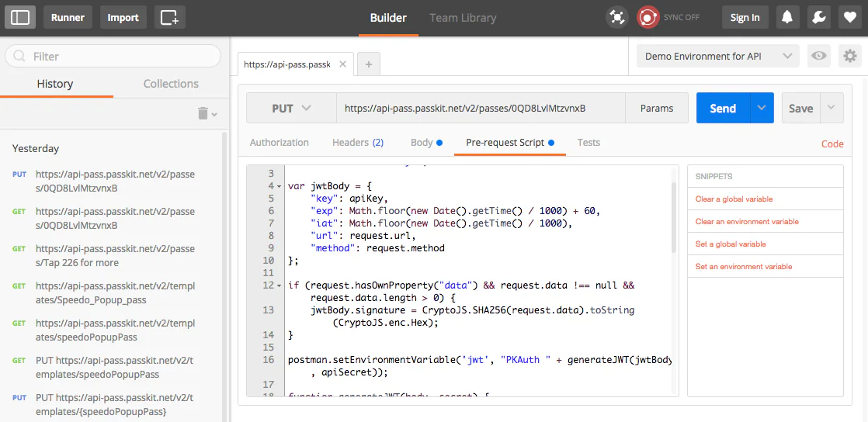Click the Runner button

pyautogui.click(x=68, y=17)
